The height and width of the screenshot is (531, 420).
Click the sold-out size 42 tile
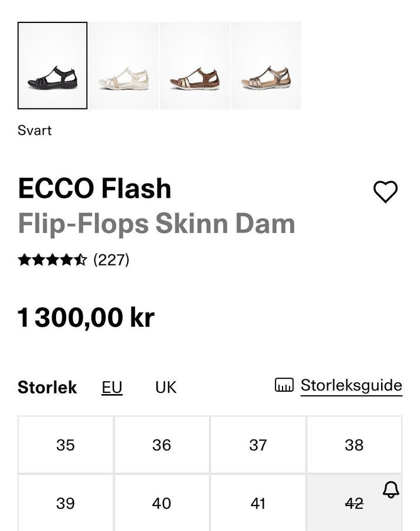coord(355,503)
